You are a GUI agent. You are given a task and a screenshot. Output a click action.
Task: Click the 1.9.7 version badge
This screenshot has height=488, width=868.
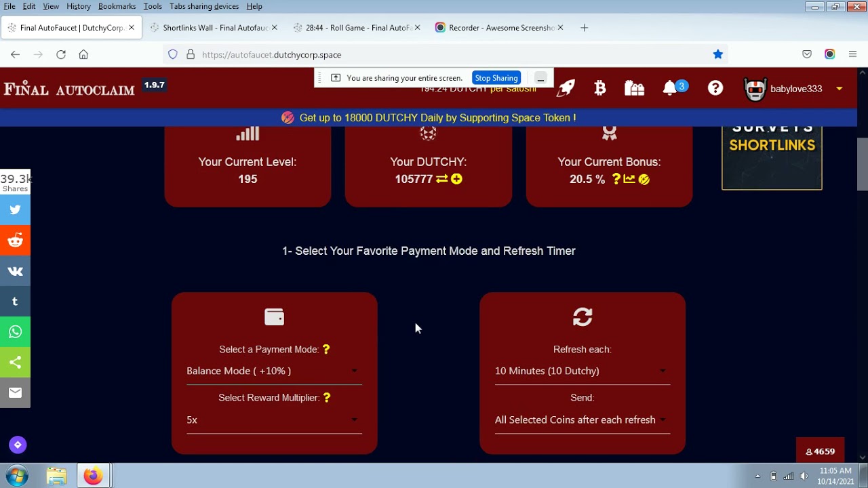click(154, 85)
